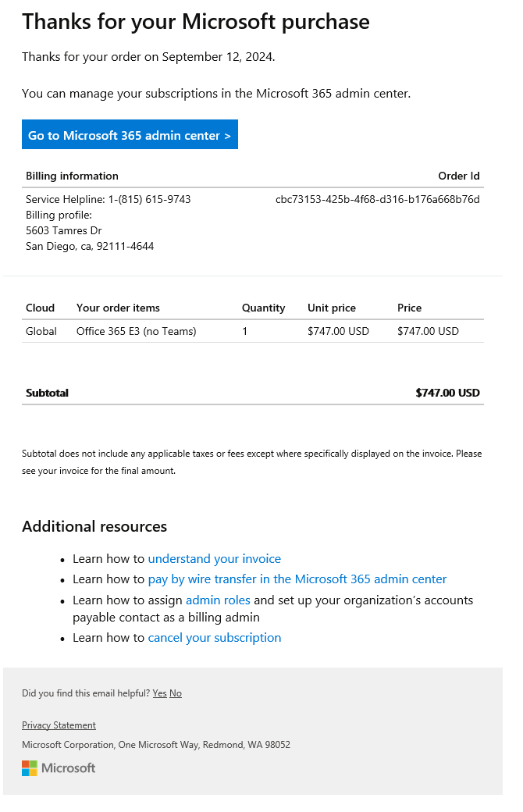Click the Cloud column header
This screenshot has width=523, height=812.
pyautogui.click(x=40, y=308)
